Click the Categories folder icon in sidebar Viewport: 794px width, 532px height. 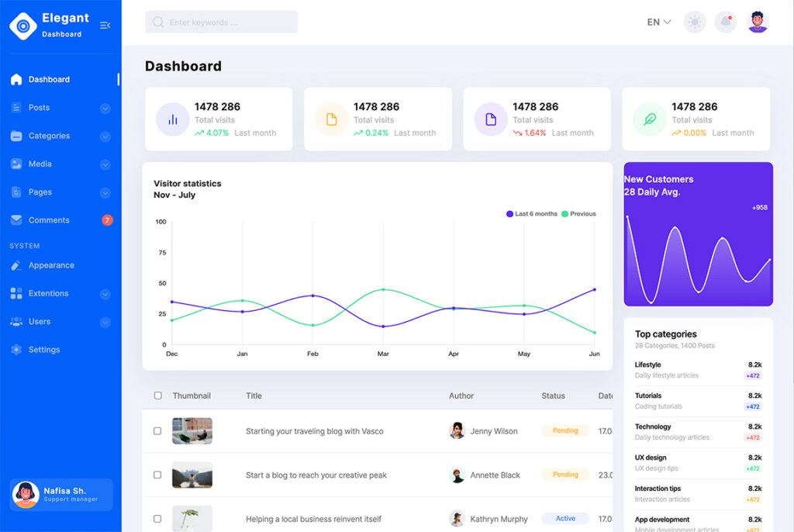(x=16, y=136)
